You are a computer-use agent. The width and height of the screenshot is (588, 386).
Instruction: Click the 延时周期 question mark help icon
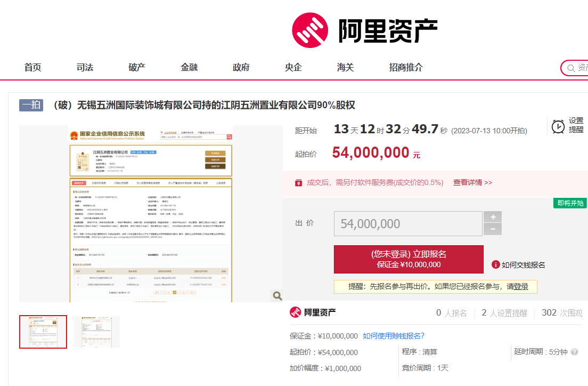click(575, 352)
